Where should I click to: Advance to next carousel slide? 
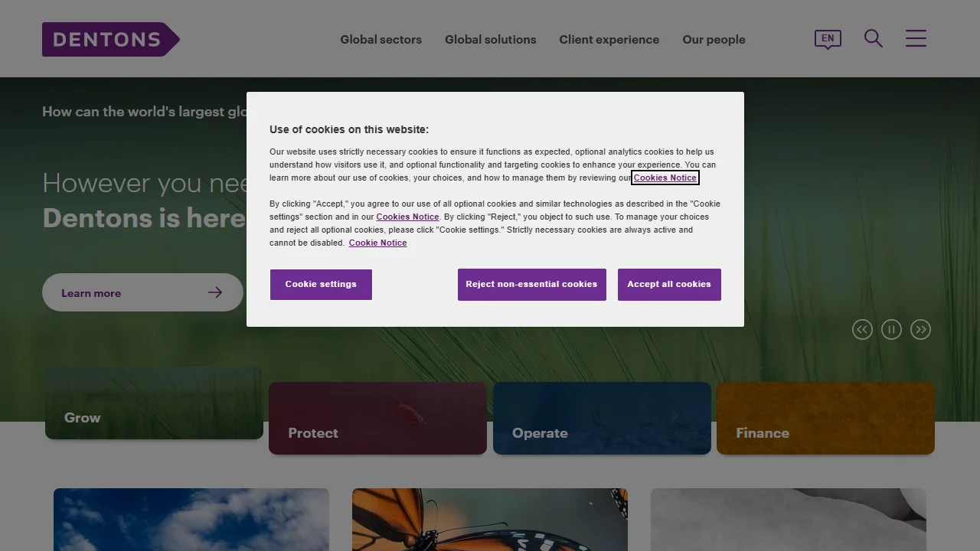[x=920, y=329]
